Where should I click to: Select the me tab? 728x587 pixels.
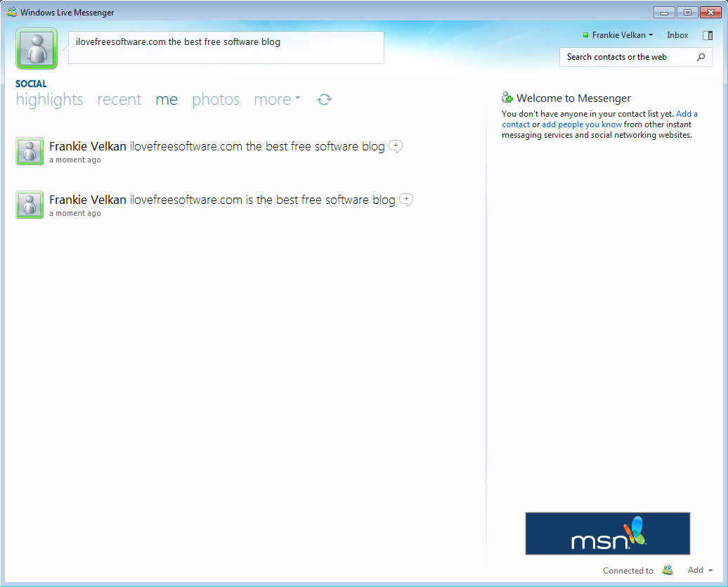point(167,99)
